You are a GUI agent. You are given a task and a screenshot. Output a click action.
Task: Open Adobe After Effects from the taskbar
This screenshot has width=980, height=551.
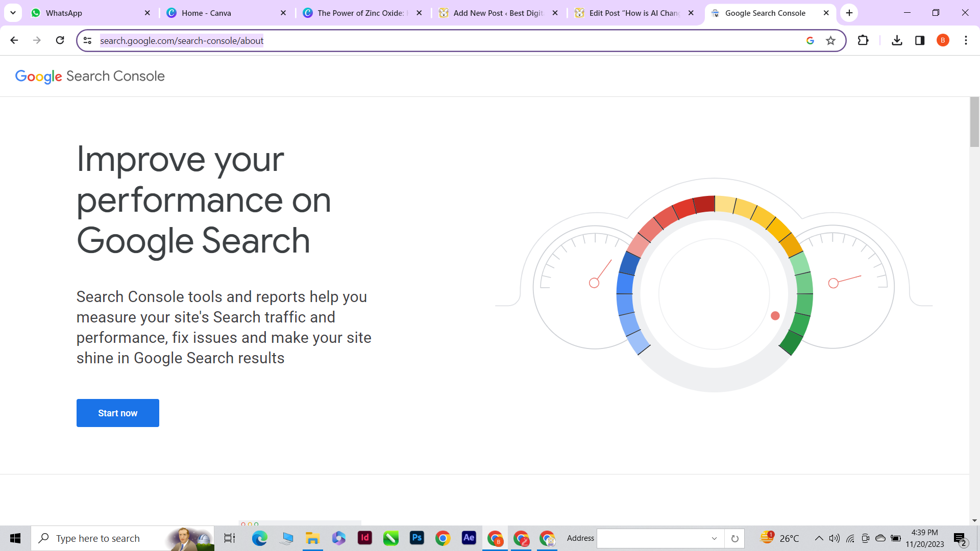pos(469,538)
